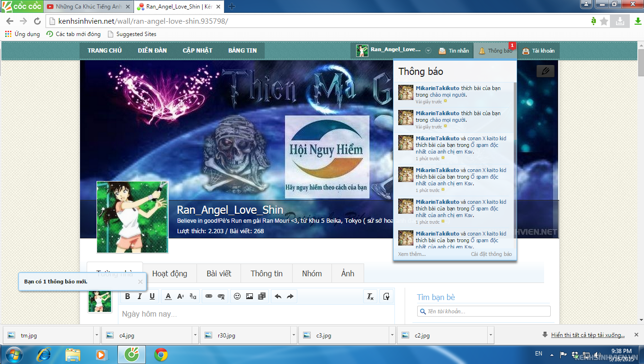This screenshot has width=644, height=364.
Task: Apply underline formatting in the editor
Action: [x=152, y=296]
